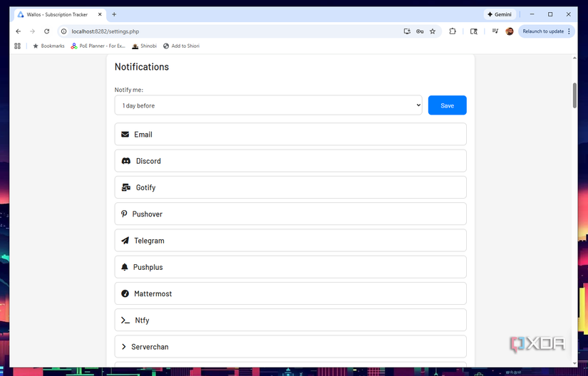Screen dimensions: 588x376
Task: Open the Shinobi bookmark
Action: [145, 46]
